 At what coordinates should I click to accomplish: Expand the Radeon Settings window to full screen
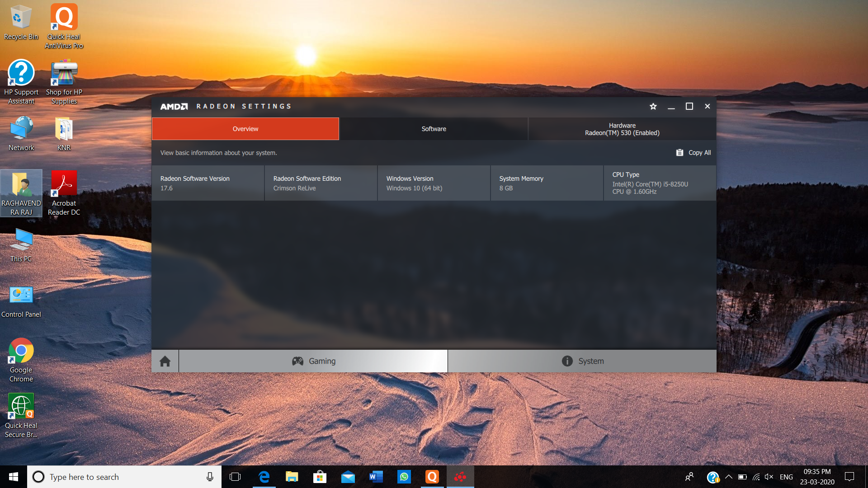(688, 106)
